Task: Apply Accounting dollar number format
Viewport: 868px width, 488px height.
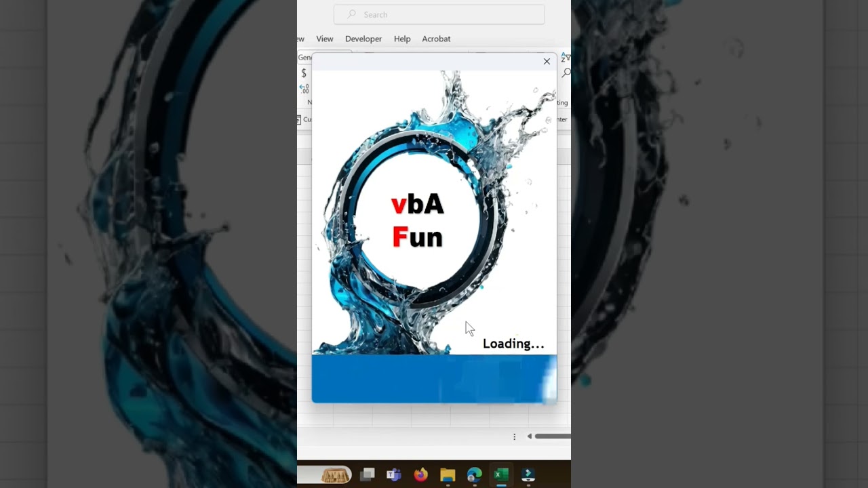Action: point(303,73)
